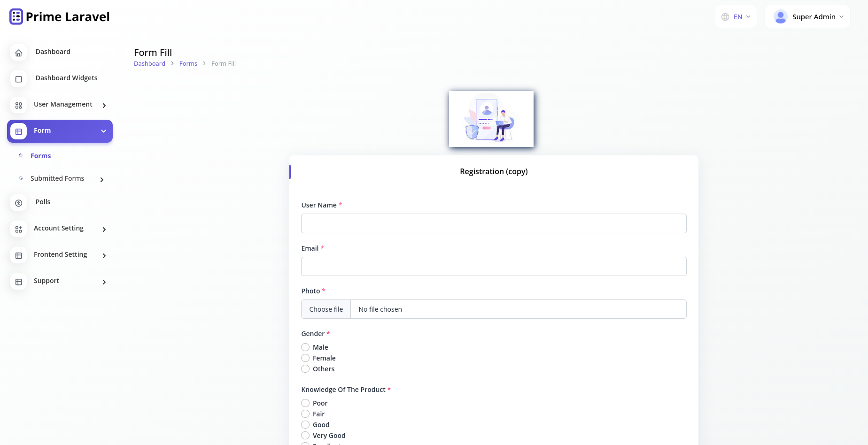Choose Very Good for product knowledge
This screenshot has width=868, height=445.
click(305, 435)
